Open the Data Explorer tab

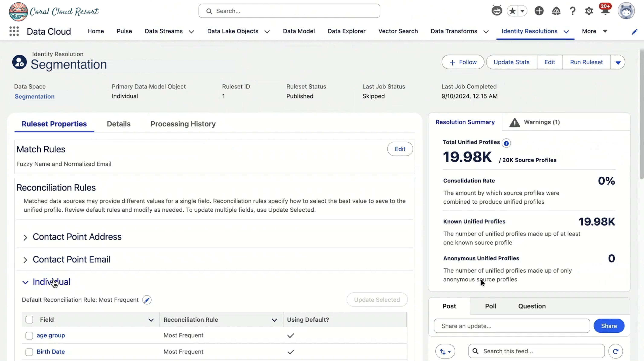[x=347, y=31]
